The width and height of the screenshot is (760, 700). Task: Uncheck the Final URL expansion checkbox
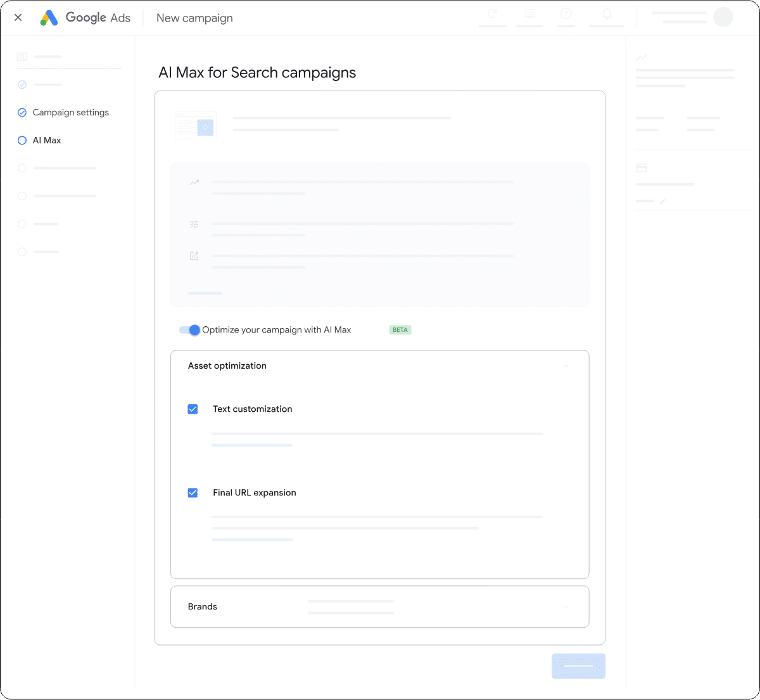(193, 493)
